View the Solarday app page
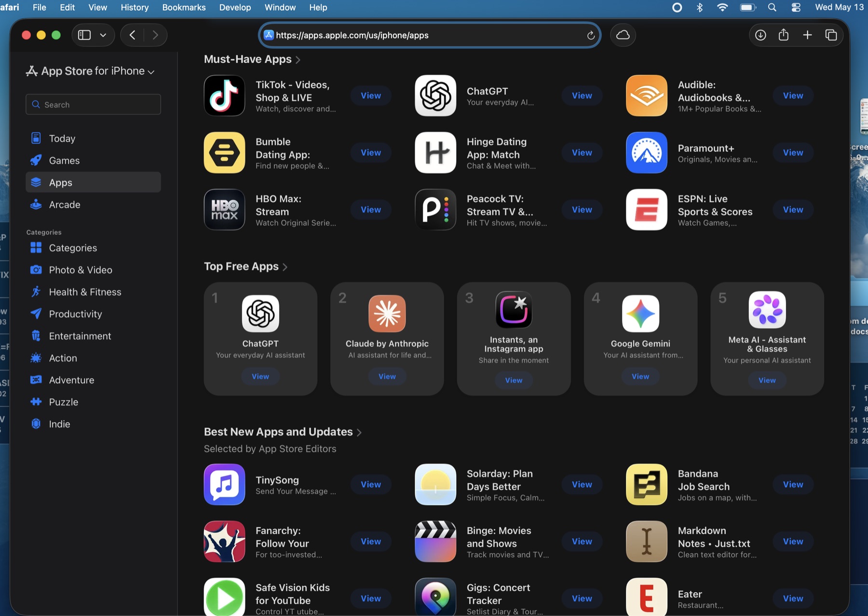Image resolution: width=868 pixels, height=616 pixels. (582, 484)
